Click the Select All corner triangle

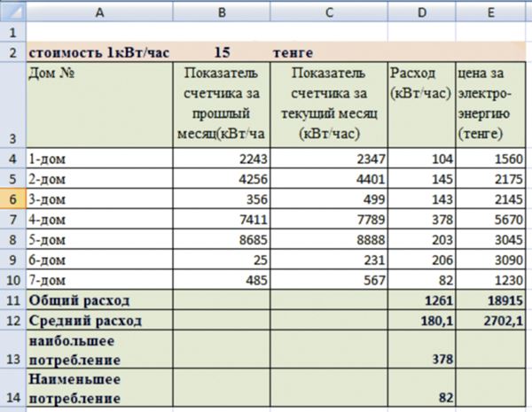12,12
